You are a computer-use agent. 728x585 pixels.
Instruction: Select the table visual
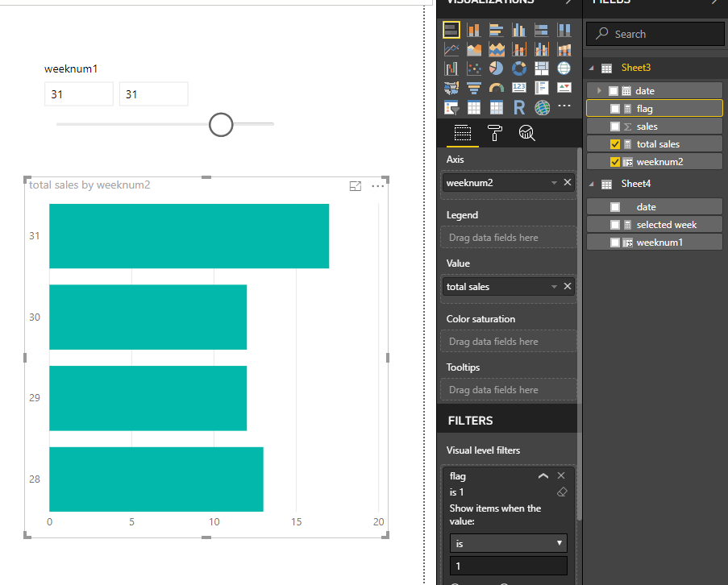point(473,108)
